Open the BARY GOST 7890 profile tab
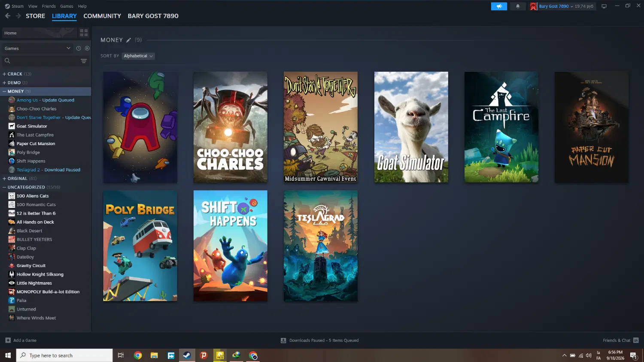This screenshot has width=644, height=362. point(153,16)
